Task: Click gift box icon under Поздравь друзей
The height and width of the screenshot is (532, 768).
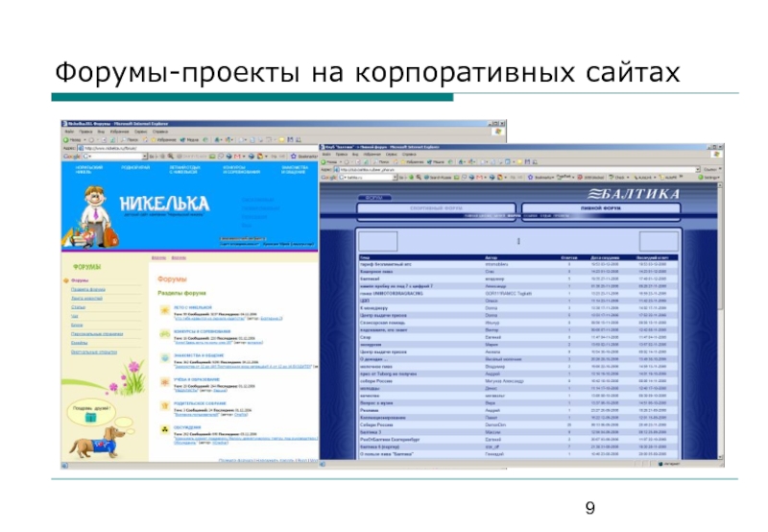Action: click(91, 418)
